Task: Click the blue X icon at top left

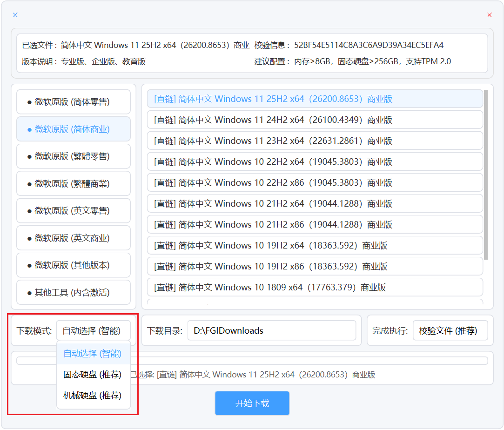Action: (x=15, y=15)
